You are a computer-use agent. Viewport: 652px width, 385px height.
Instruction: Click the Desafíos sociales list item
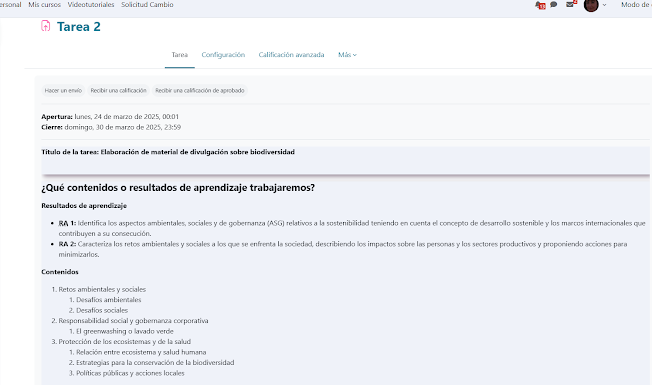pyautogui.click(x=102, y=311)
